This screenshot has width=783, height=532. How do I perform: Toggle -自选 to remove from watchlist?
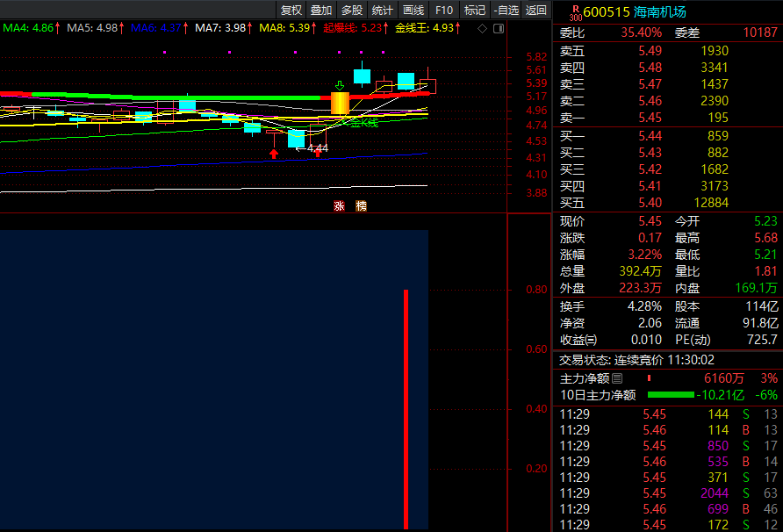point(505,11)
